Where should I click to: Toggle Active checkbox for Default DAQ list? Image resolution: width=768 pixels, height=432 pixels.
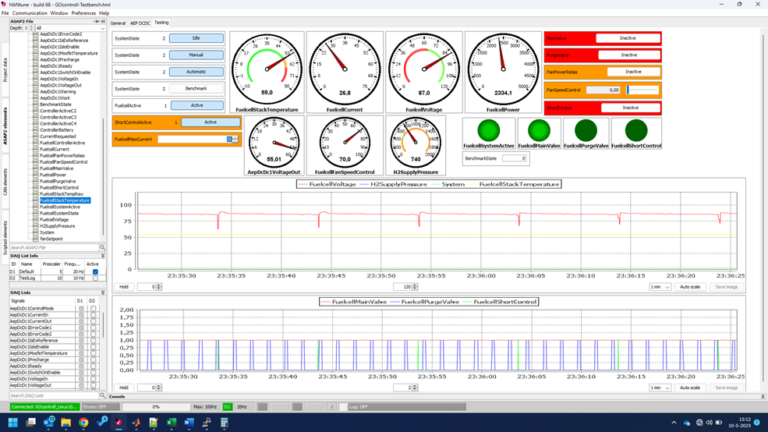click(x=95, y=271)
